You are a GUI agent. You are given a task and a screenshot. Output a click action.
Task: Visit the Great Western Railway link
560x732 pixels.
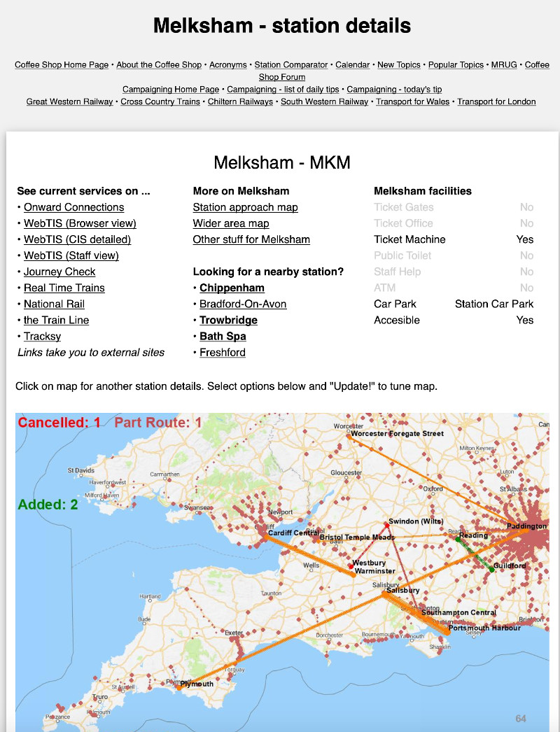(x=69, y=102)
